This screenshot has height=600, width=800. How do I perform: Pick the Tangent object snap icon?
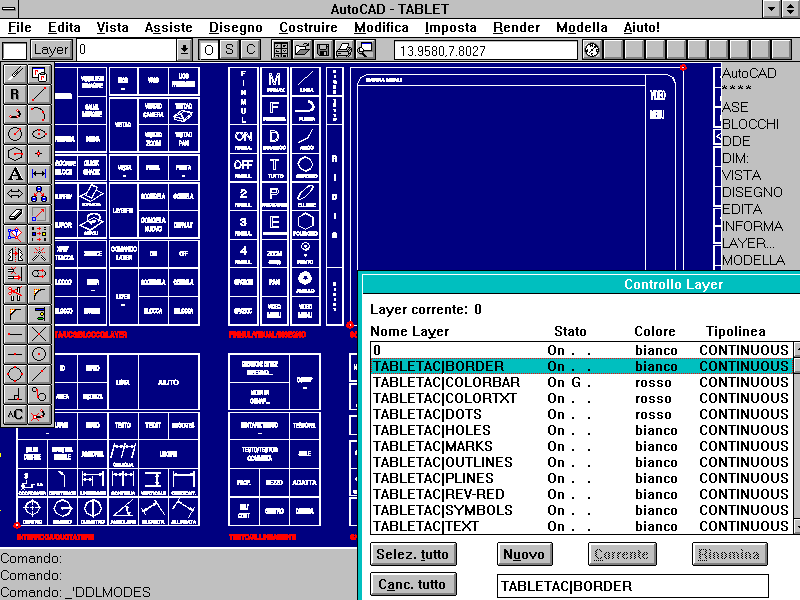click(39, 394)
